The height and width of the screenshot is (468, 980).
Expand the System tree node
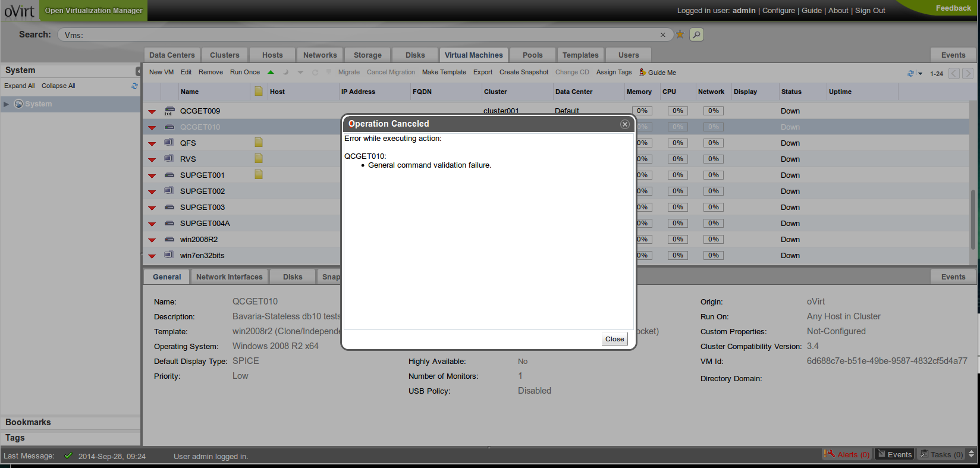(x=7, y=104)
